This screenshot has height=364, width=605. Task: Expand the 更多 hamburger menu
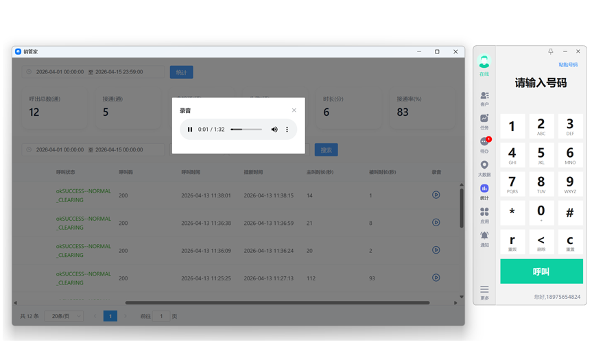484,291
